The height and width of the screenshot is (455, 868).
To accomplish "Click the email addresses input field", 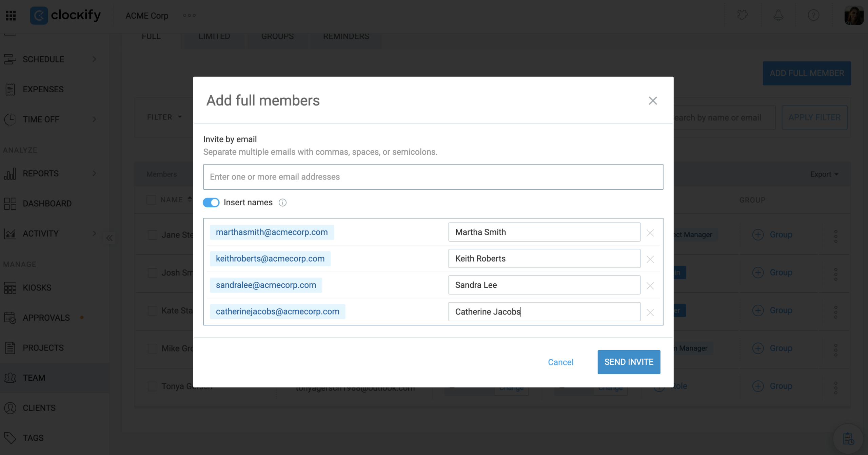I will (433, 177).
